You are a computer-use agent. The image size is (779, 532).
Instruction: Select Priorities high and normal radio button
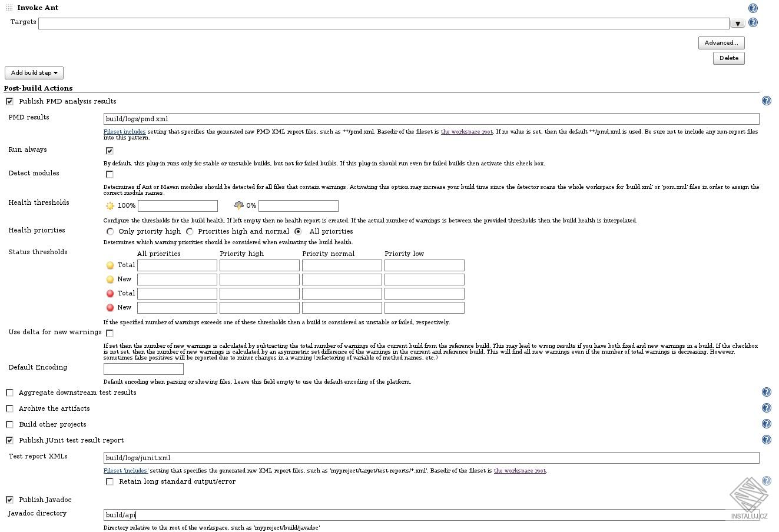point(190,231)
